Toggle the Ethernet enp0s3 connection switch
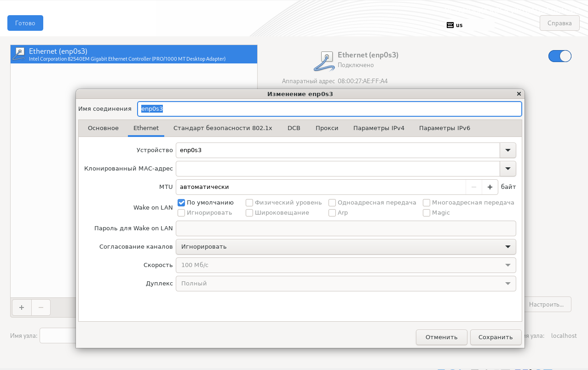The width and height of the screenshot is (588, 370). pyautogui.click(x=559, y=56)
